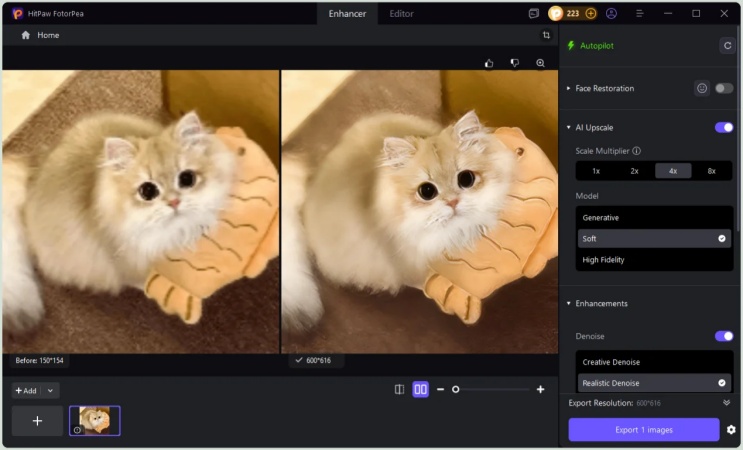Click the face smiley icon in Face Restoration
743x450 pixels.
coord(702,88)
